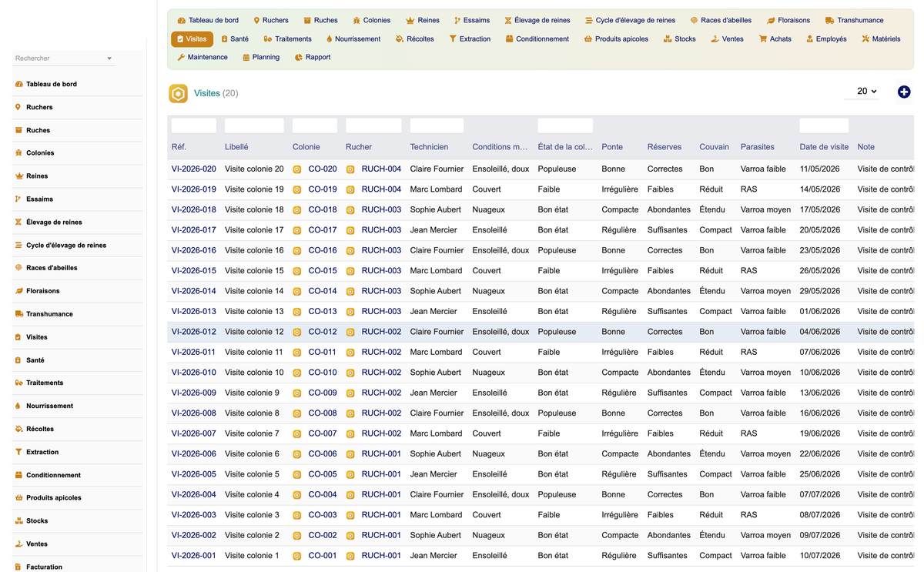Open Essaims in the sidebar

39,199
